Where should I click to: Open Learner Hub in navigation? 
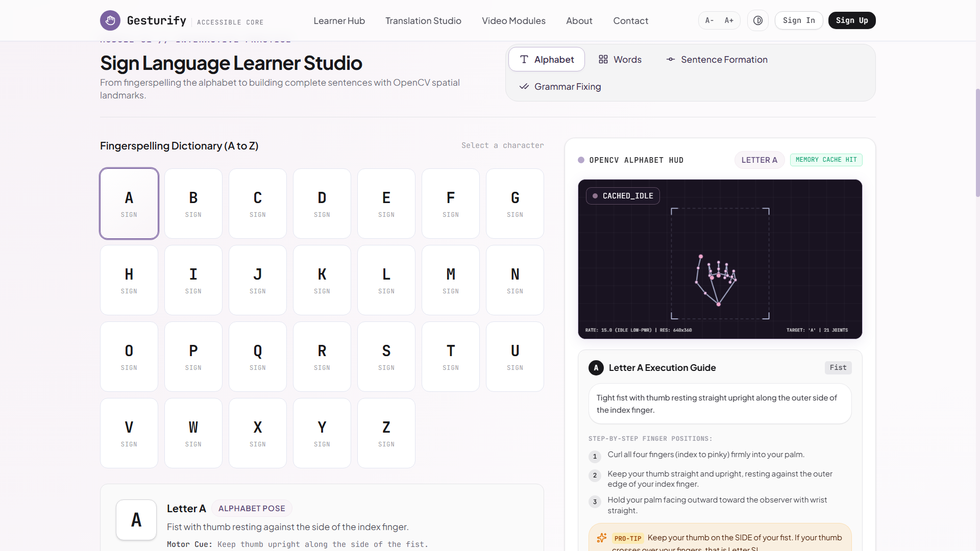339,21
